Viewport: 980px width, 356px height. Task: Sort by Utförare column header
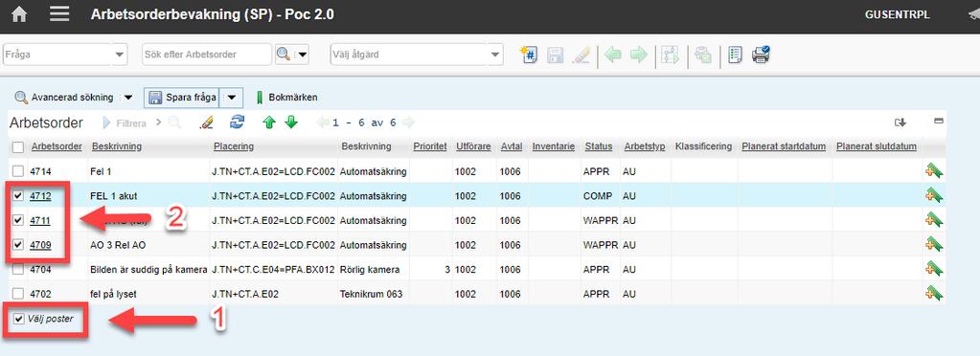473,146
